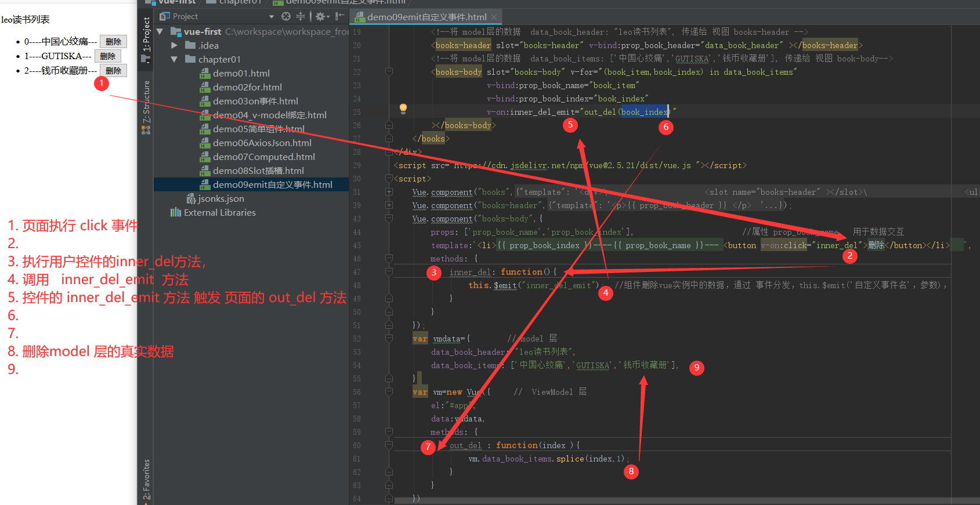Click the chapter01 breadcrumb label
The width and height of the screenshot is (980, 505).
click(240, 2)
